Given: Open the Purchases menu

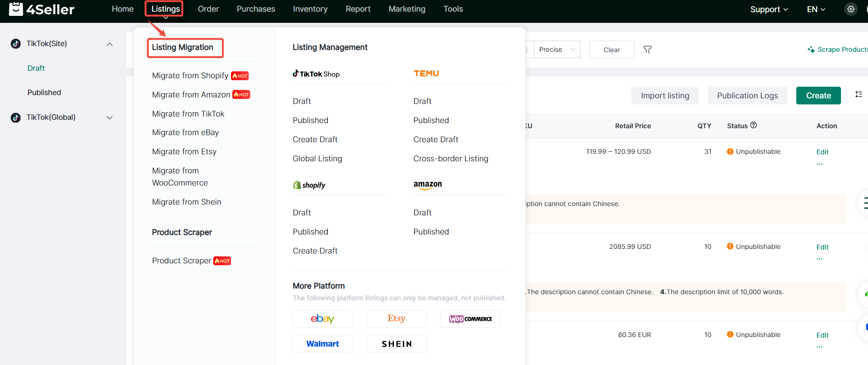Looking at the screenshot, I should [256, 9].
